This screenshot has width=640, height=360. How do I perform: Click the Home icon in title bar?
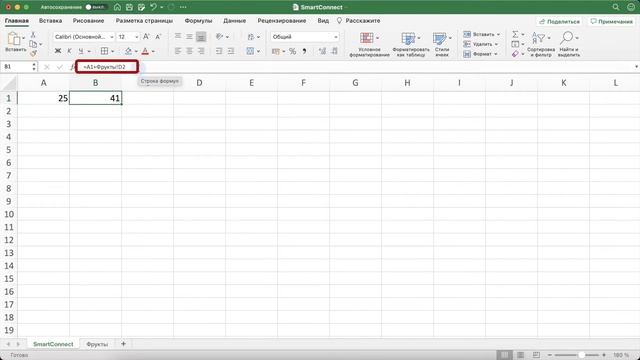[117, 7]
